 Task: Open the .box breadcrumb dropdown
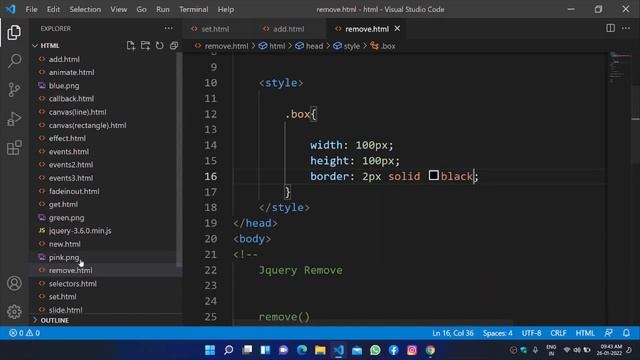click(x=383, y=46)
